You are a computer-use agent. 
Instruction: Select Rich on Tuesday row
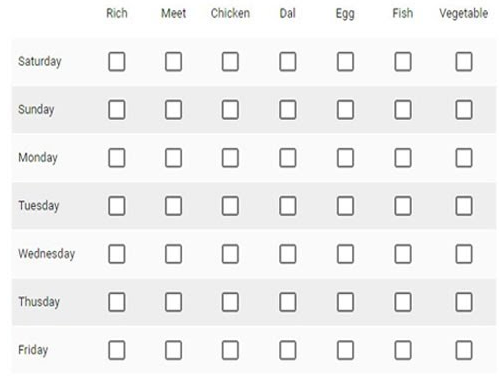tap(117, 206)
